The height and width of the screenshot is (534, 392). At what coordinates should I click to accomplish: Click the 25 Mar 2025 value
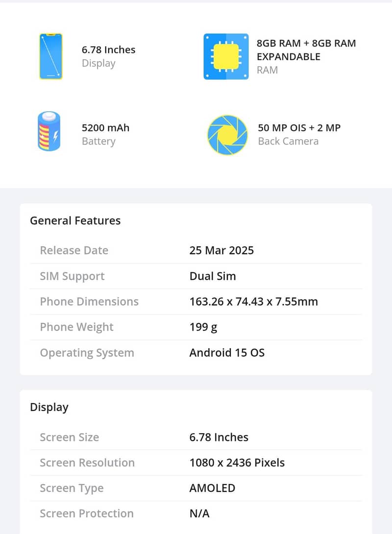click(221, 250)
